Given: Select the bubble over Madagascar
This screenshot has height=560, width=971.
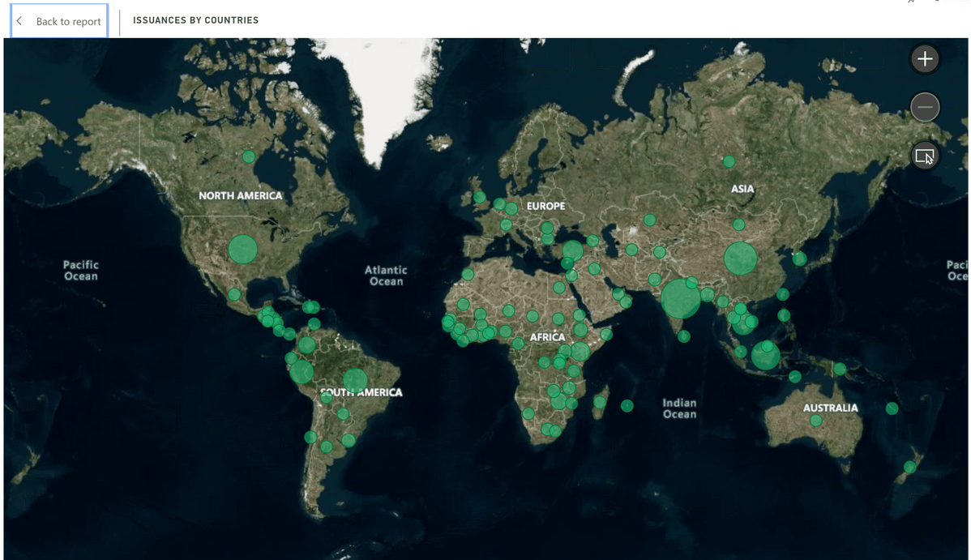Looking at the screenshot, I should pyautogui.click(x=599, y=401).
